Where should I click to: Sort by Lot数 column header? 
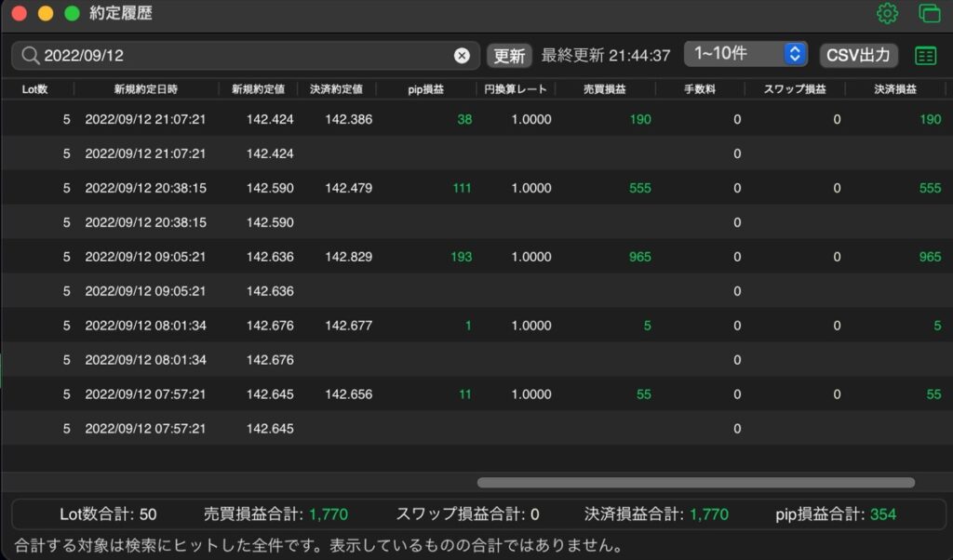(x=34, y=89)
